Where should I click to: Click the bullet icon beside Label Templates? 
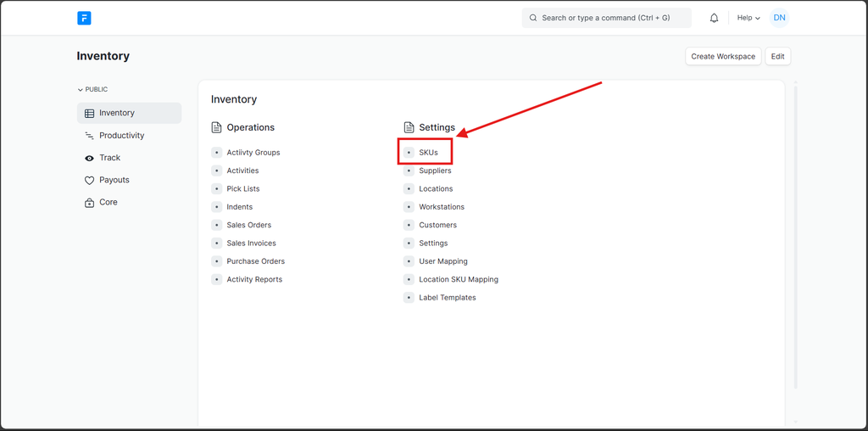409,298
